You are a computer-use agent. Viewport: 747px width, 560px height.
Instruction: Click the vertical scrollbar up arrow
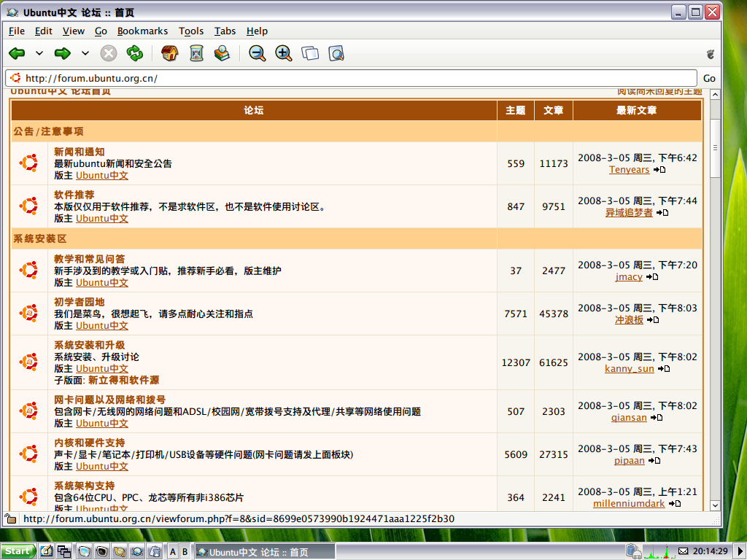coord(715,95)
